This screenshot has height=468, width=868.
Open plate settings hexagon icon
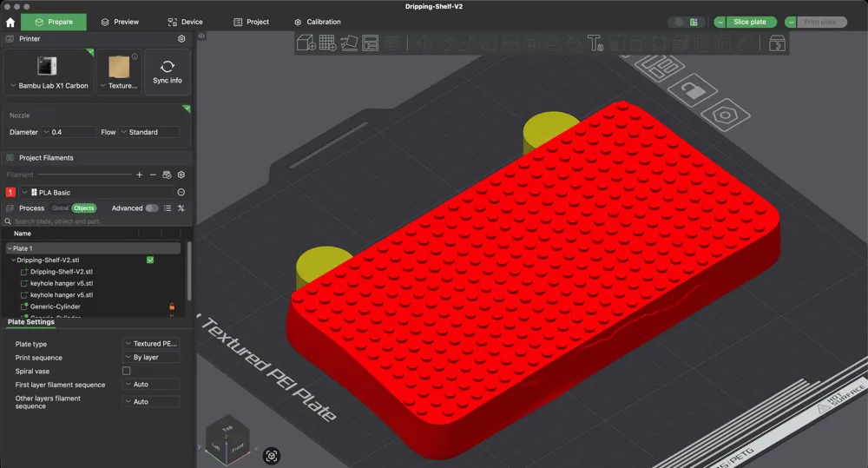(x=725, y=115)
